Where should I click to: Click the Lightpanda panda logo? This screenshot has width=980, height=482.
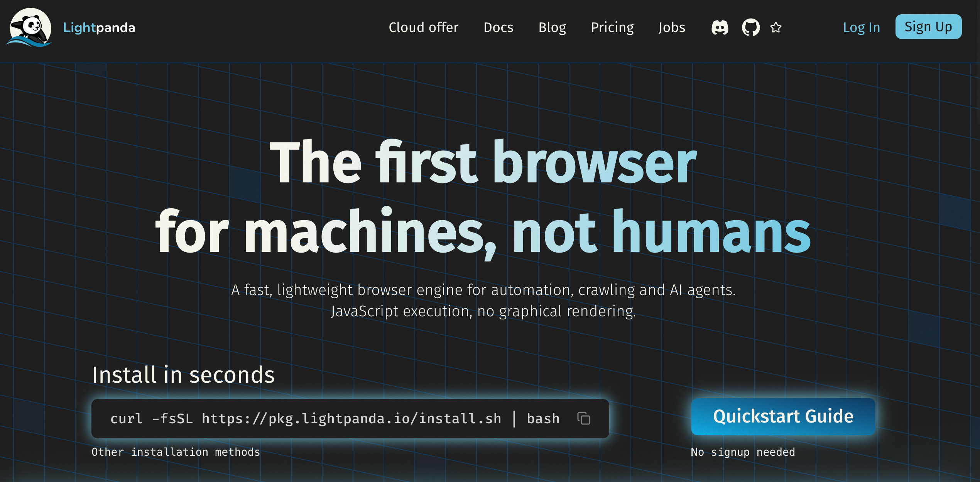point(29,28)
